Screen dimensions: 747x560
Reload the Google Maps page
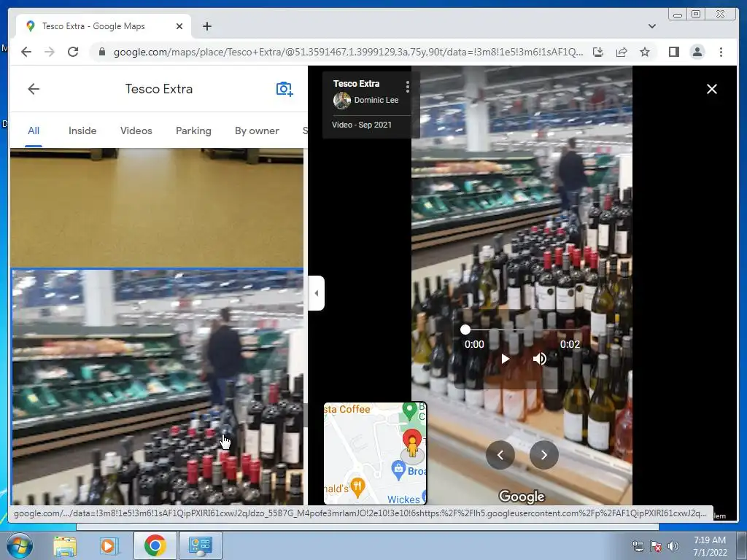tap(73, 52)
